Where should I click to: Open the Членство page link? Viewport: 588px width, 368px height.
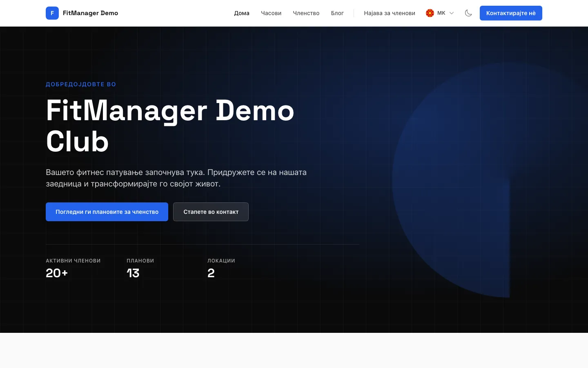click(x=306, y=13)
